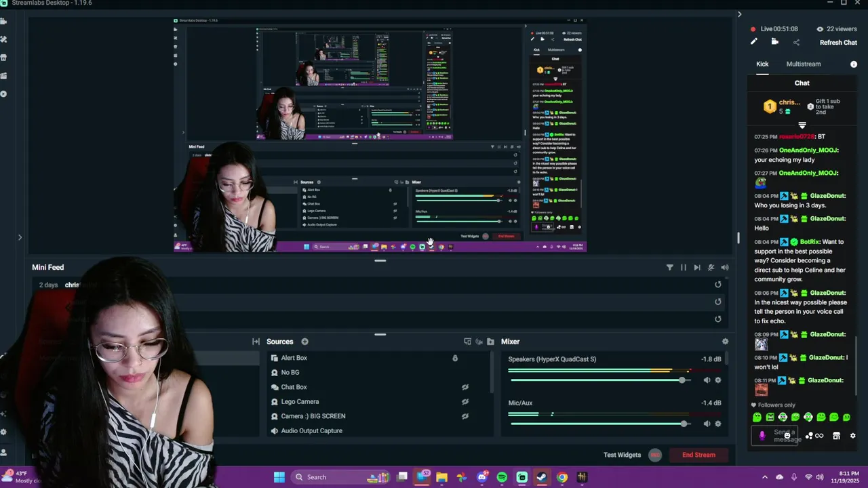Open Spotify from the taskbar
Screen dimensions: 868x488
502,477
